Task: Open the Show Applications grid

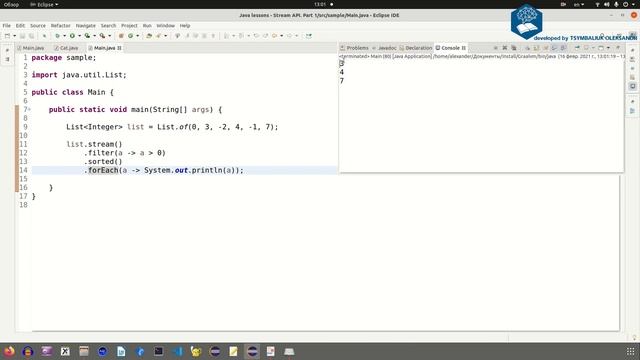Action: tap(631, 351)
